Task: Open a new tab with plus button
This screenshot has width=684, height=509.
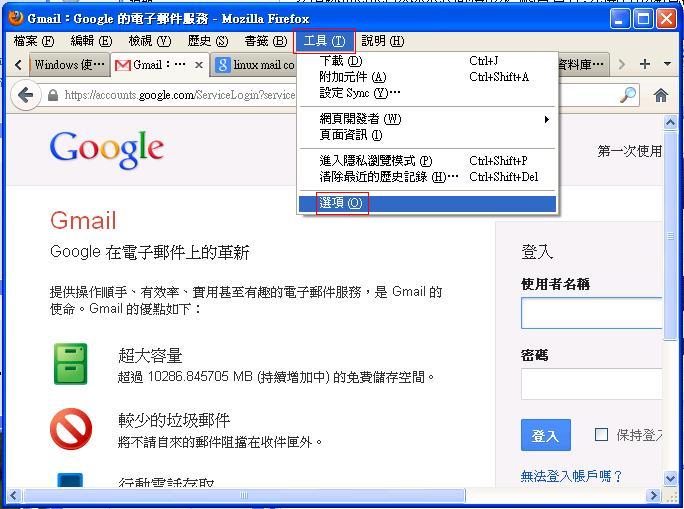Action: point(645,64)
